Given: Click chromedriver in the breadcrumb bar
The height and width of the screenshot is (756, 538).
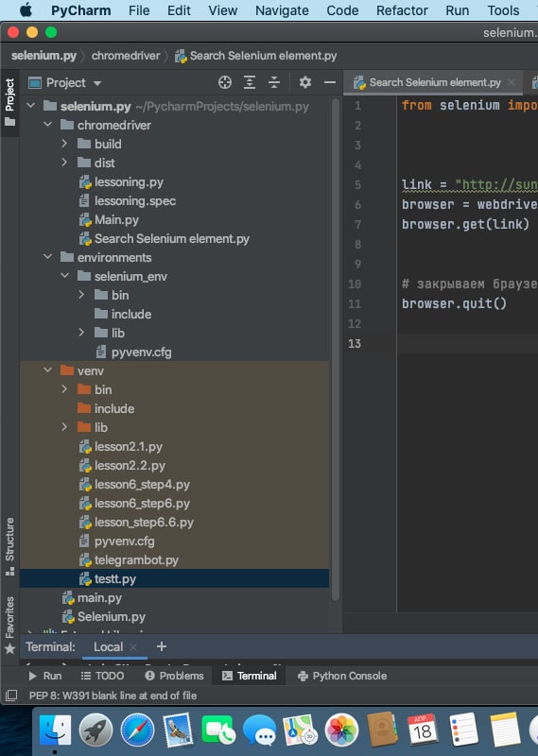Looking at the screenshot, I should click(x=126, y=56).
